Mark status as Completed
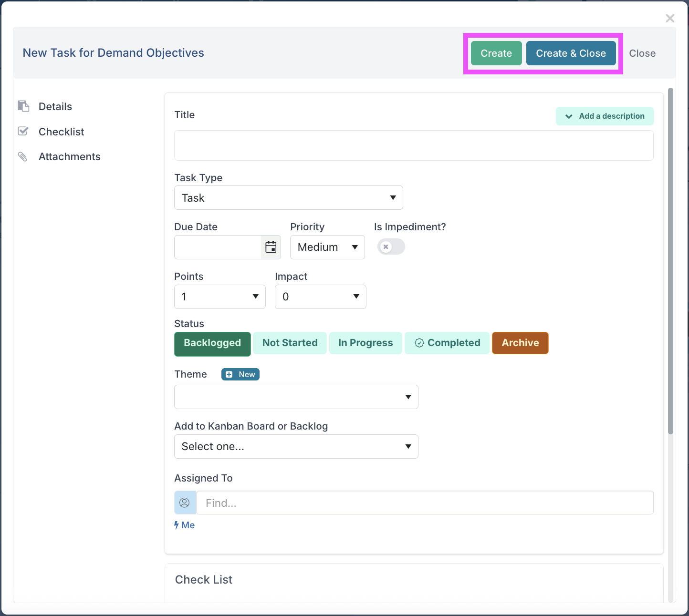 (x=447, y=343)
